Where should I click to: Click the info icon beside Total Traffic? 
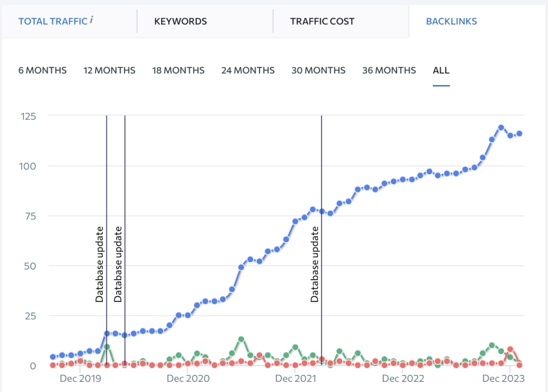[92, 20]
